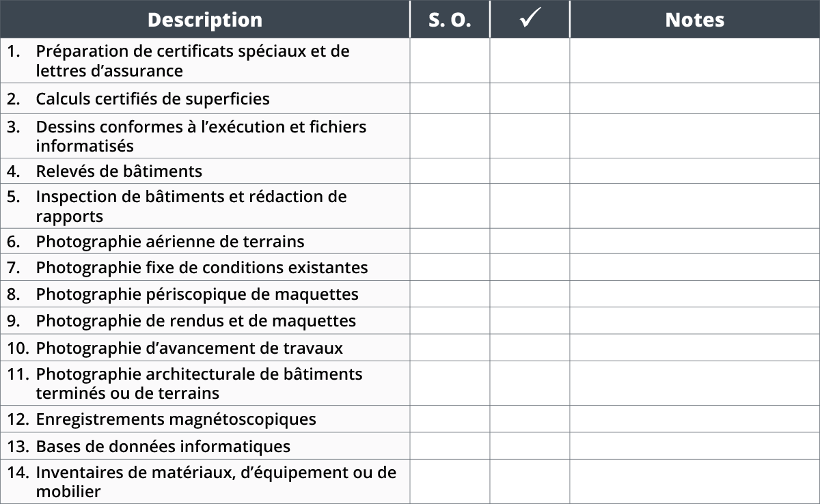Tick checkmark cell for Photographie d'avancement de travaux
820x504 pixels.
coord(530,348)
